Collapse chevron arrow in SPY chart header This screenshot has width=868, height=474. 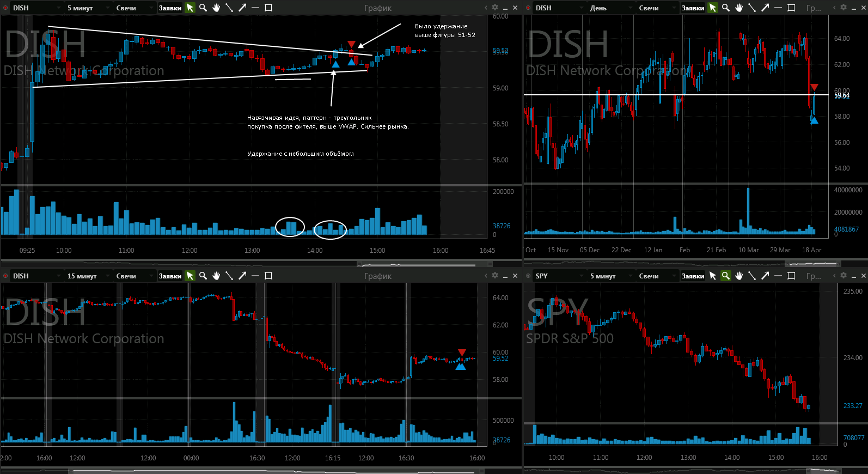point(834,276)
